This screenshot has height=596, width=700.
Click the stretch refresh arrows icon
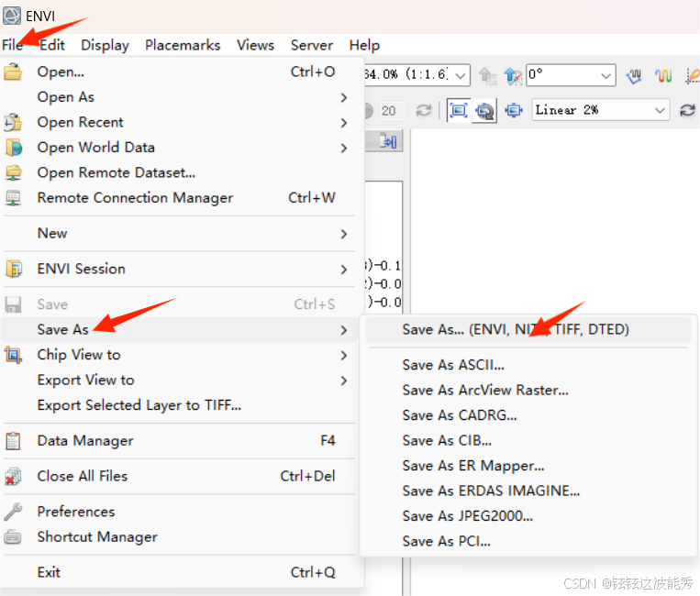[687, 110]
